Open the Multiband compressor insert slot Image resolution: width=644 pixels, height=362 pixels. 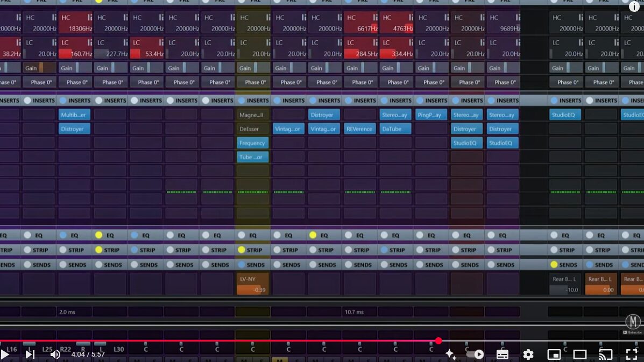point(74,115)
